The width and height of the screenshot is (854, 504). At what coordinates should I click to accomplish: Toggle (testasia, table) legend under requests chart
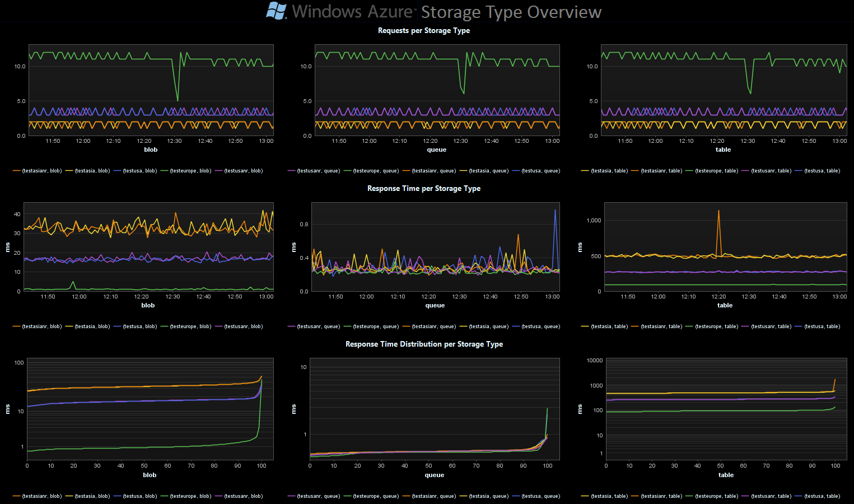605,171
